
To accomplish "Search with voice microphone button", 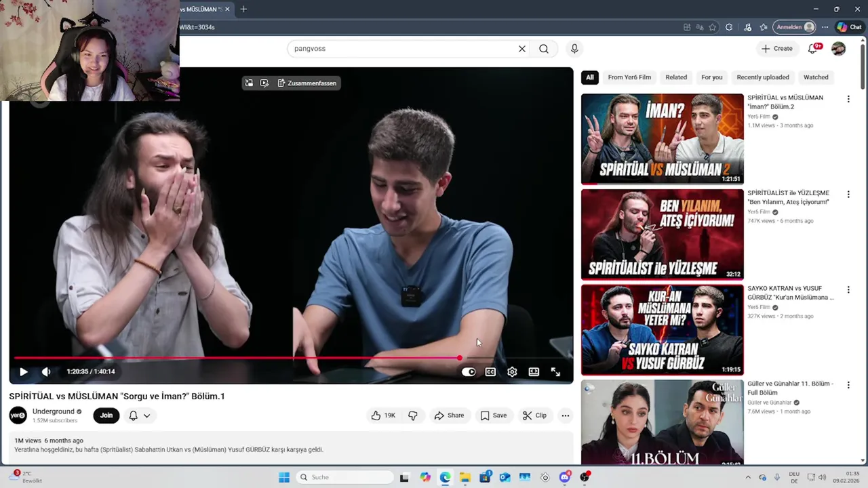I will click(x=574, y=49).
